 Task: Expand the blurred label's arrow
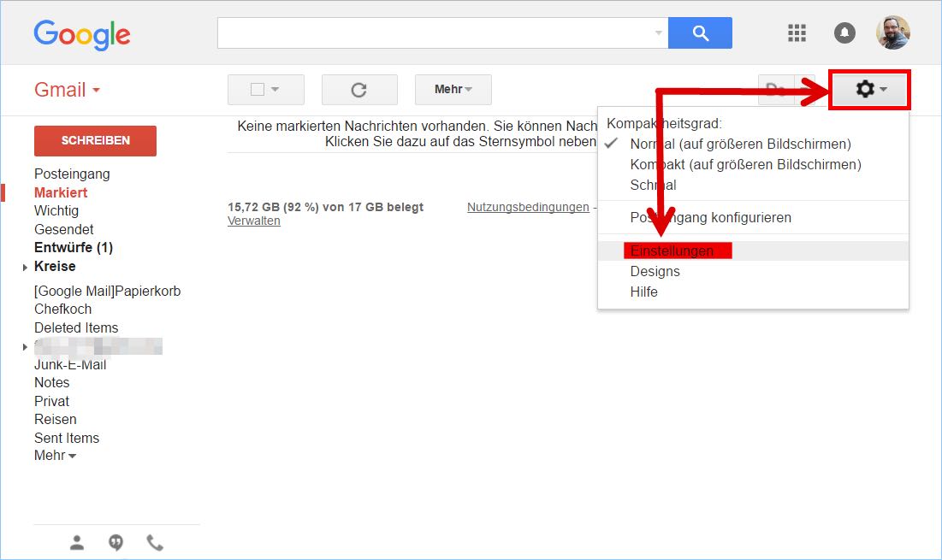(25, 347)
